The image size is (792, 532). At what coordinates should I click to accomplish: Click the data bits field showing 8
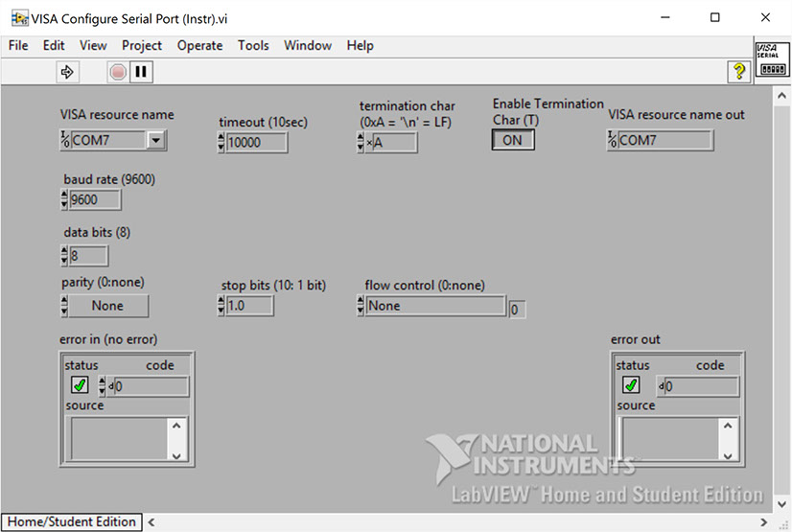click(x=88, y=255)
